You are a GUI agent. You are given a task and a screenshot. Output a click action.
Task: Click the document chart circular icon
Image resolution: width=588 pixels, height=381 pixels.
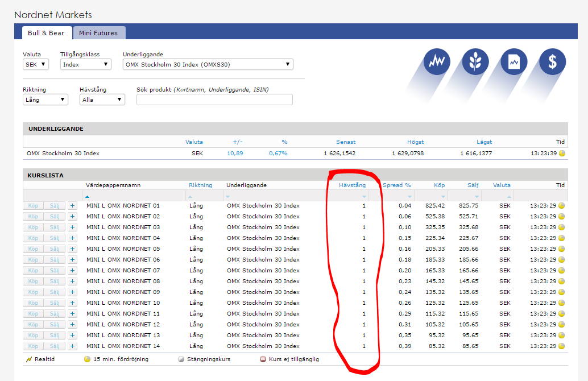pos(514,61)
